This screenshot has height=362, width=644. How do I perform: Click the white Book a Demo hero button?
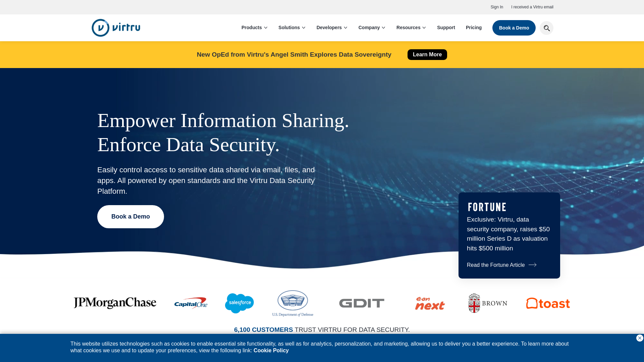click(x=130, y=217)
